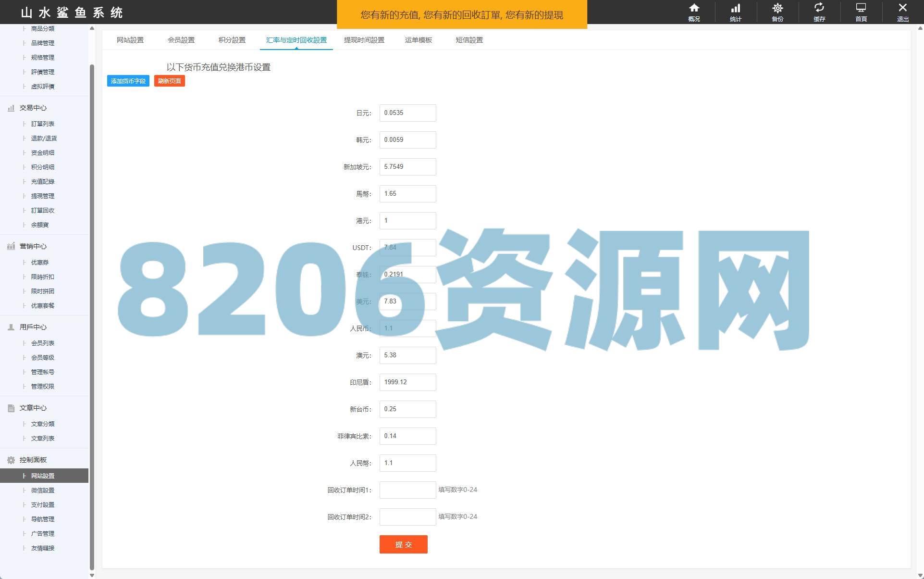Open the 运单模板 tab
The height and width of the screenshot is (579, 924).
418,40
